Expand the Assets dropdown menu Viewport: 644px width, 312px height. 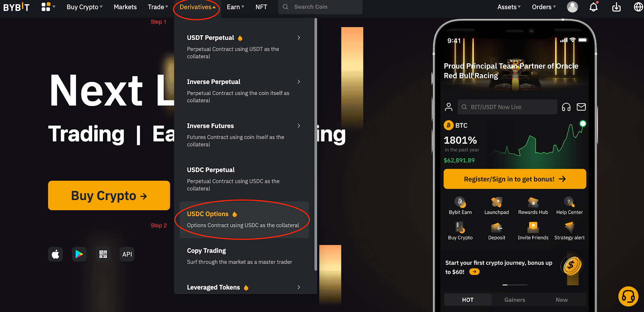(x=509, y=7)
